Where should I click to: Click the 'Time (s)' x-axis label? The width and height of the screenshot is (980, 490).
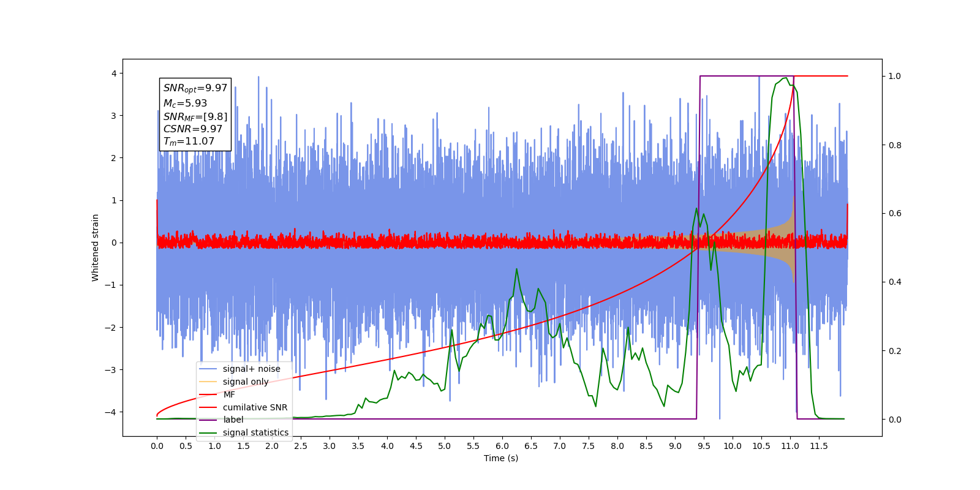(x=501, y=458)
